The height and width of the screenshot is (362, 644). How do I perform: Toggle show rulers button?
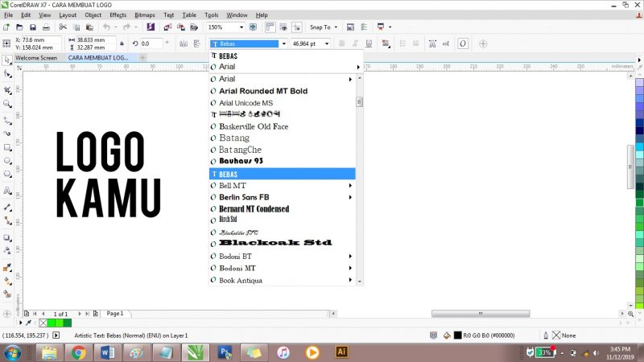click(x=270, y=27)
